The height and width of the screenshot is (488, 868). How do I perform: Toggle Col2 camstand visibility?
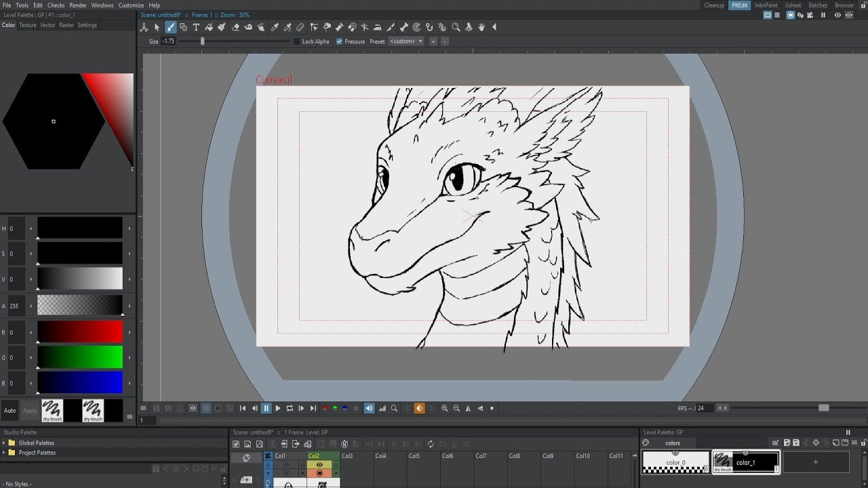tap(319, 473)
